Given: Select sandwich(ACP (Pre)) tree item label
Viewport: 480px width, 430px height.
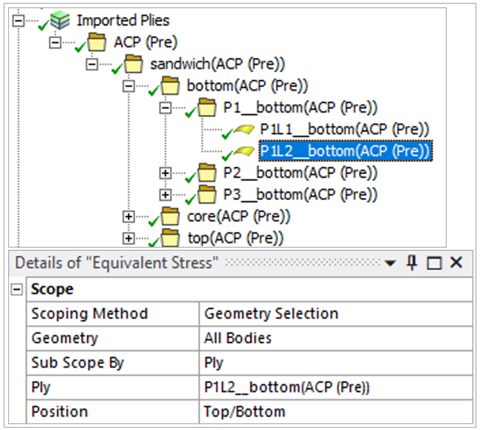Looking at the screenshot, I should [x=217, y=64].
